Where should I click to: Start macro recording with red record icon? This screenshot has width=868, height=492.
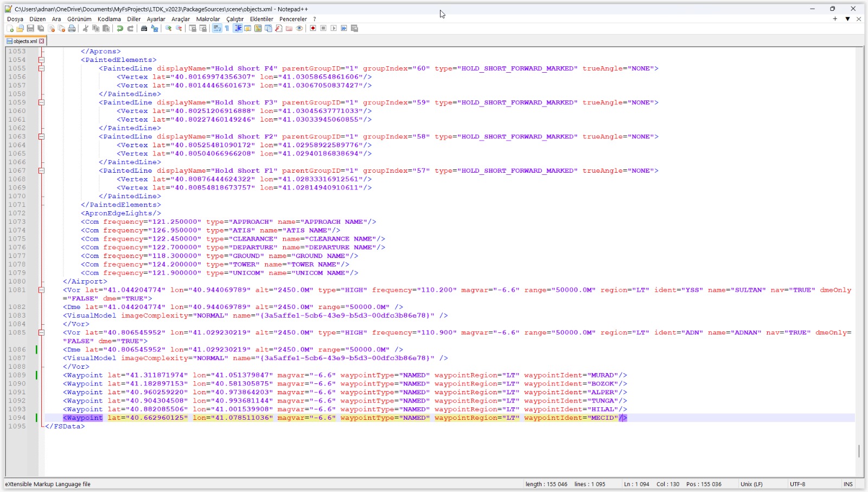[313, 28]
